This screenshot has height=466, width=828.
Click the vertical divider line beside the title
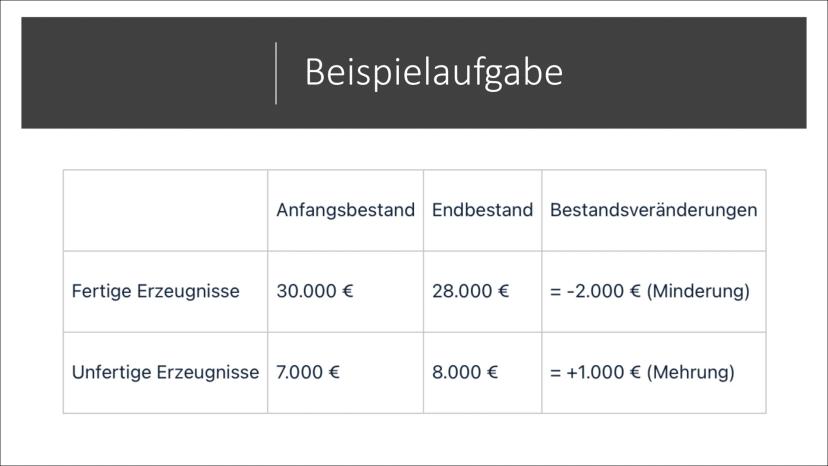[276, 73]
